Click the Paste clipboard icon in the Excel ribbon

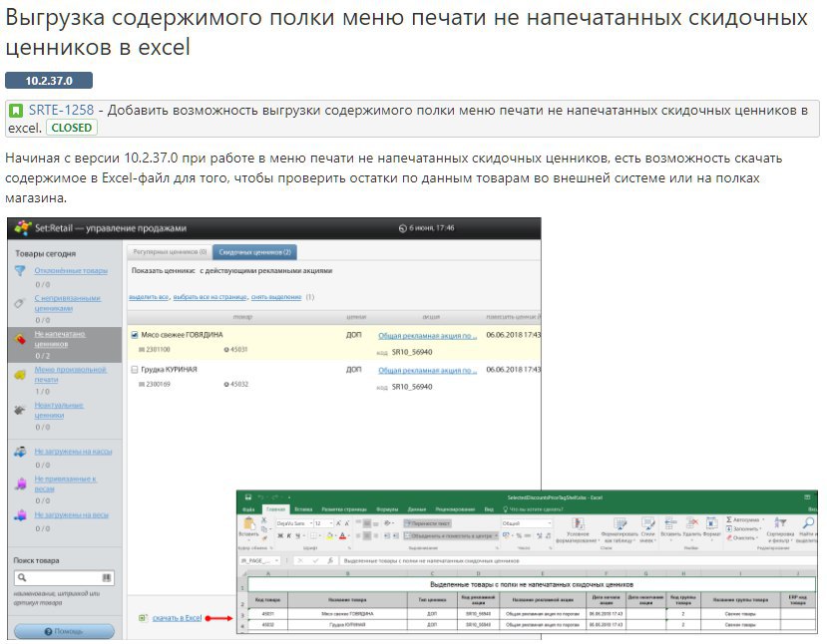click(x=249, y=523)
